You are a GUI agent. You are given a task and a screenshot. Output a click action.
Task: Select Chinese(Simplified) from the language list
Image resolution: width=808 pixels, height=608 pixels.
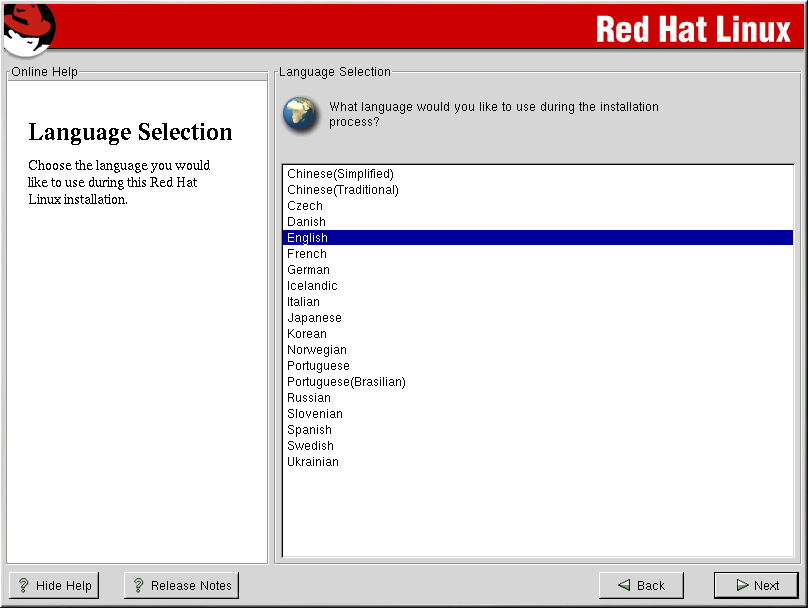point(340,174)
